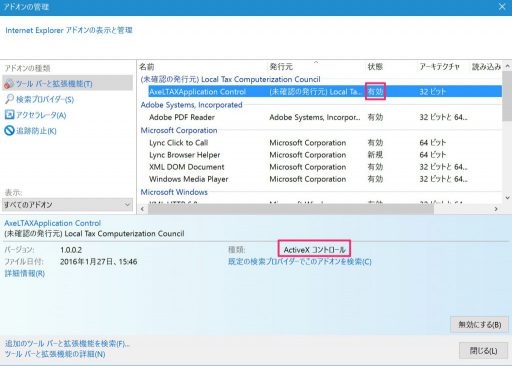Click the file date 2016年1月27日、15:46

(x=99, y=262)
